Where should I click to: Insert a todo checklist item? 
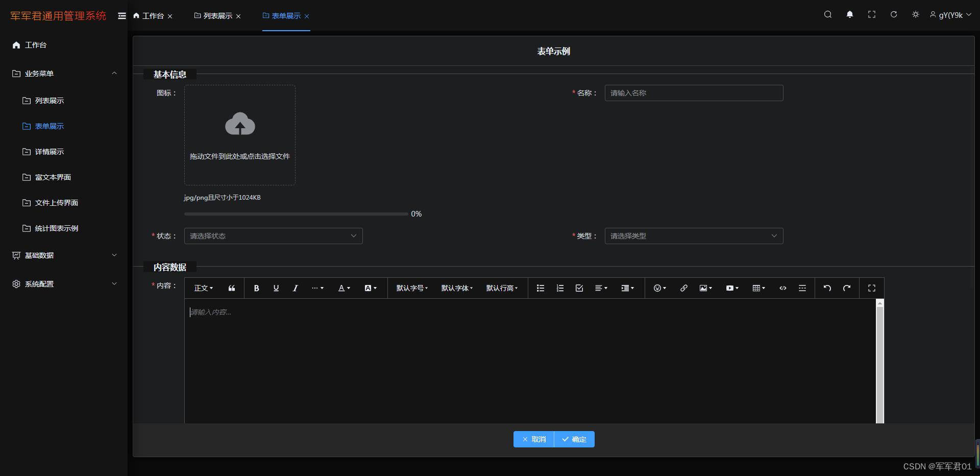click(579, 288)
